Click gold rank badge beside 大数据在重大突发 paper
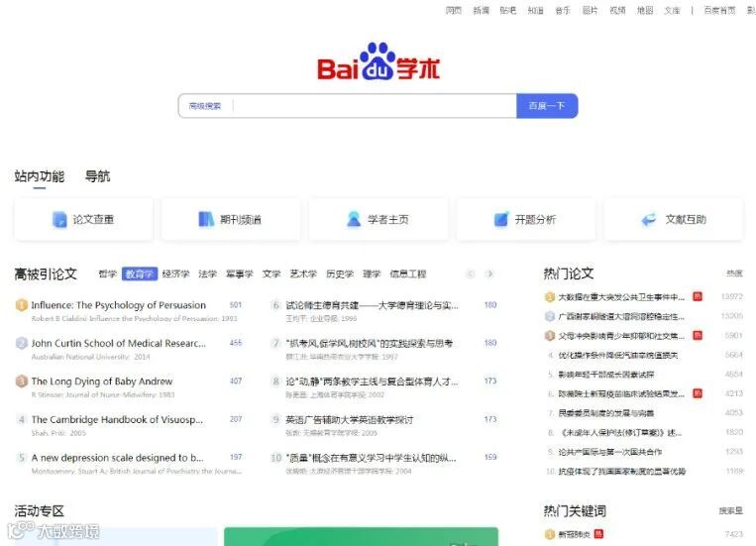The height and width of the screenshot is (546, 756). tap(550, 297)
